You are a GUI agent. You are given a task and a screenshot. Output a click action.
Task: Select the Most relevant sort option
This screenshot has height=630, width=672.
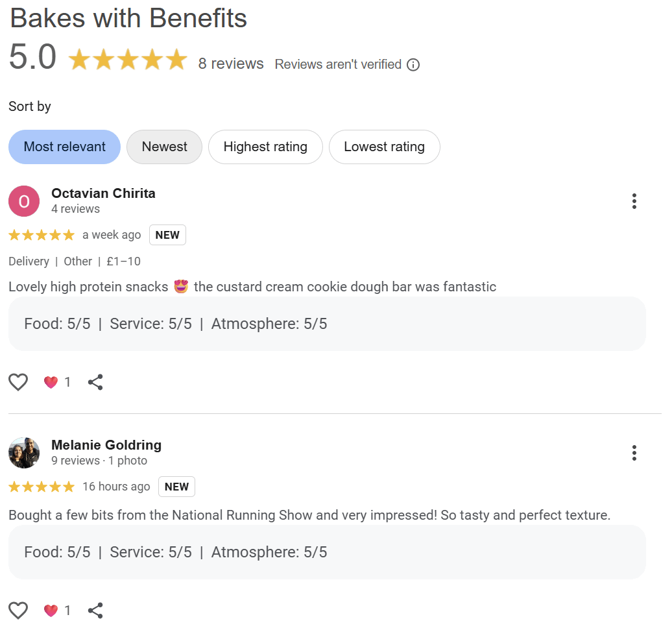[x=64, y=147]
